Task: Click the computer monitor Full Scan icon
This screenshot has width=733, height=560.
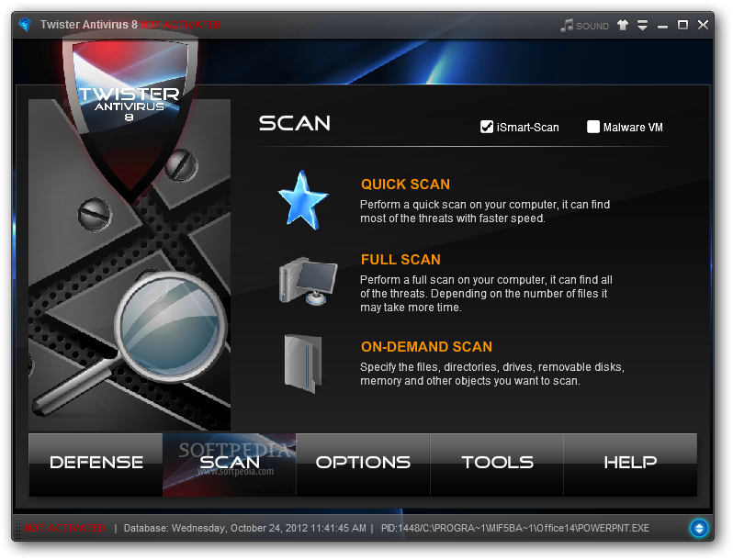Action: [x=308, y=281]
